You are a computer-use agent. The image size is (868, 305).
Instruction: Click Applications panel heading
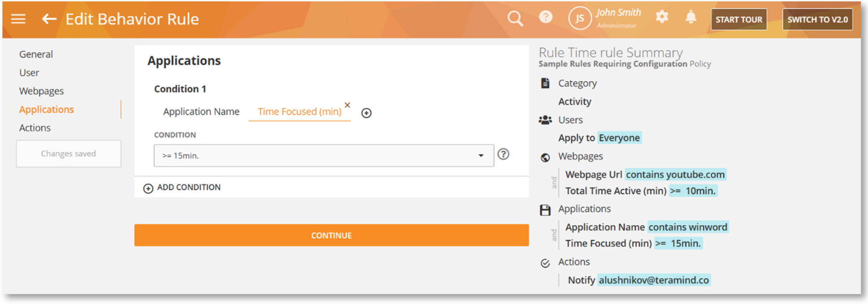(x=184, y=60)
